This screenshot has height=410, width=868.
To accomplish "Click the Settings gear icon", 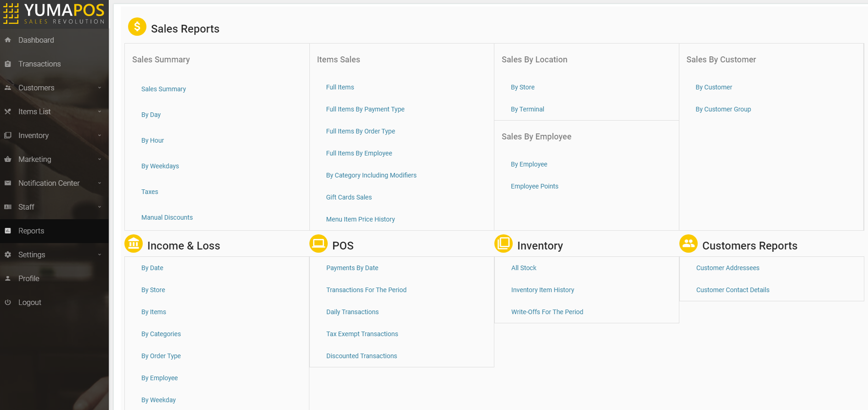I will click(x=8, y=255).
